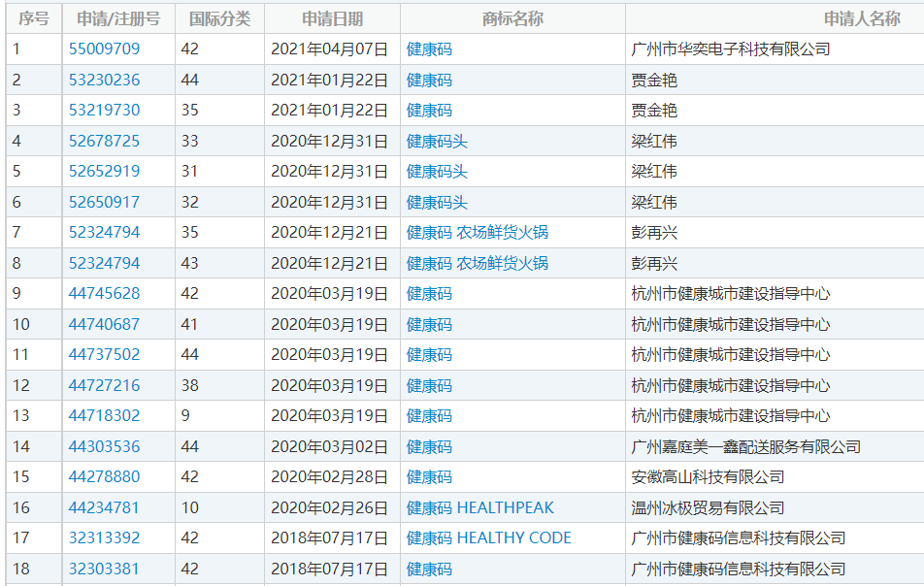Click trademark 健康码 in row 9
The width and height of the screenshot is (924, 586).
430,293
